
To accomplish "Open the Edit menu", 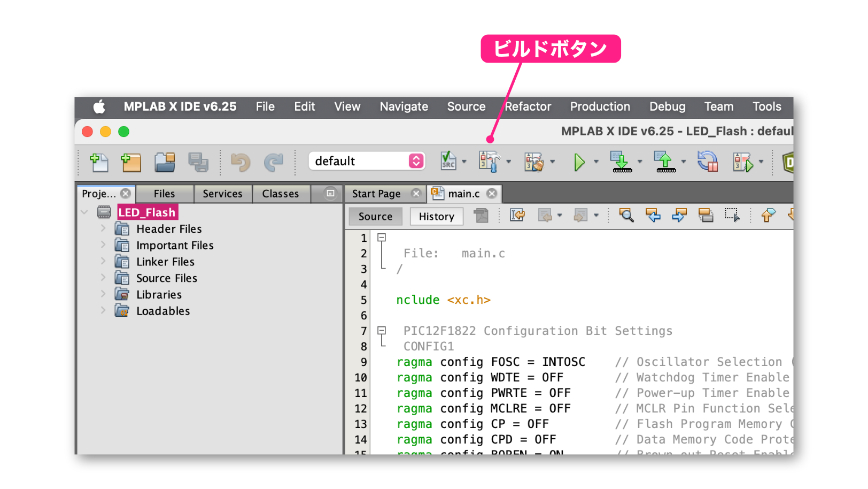I will [x=305, y=107].
